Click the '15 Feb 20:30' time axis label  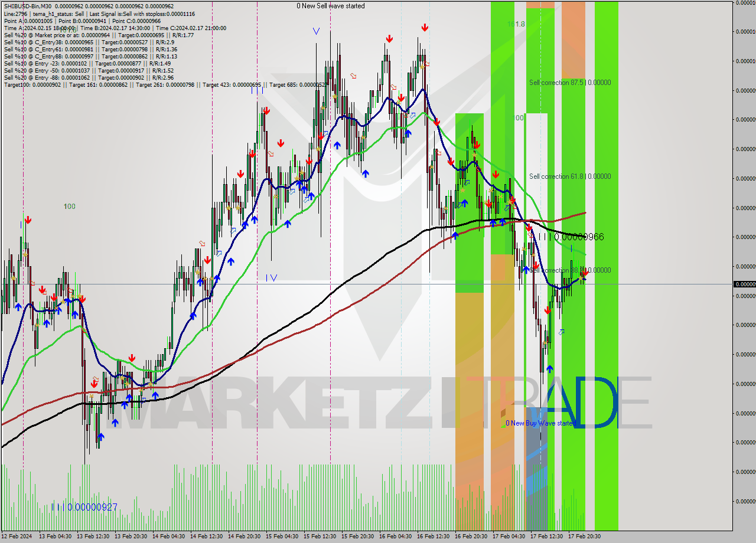tap(358, 537)
